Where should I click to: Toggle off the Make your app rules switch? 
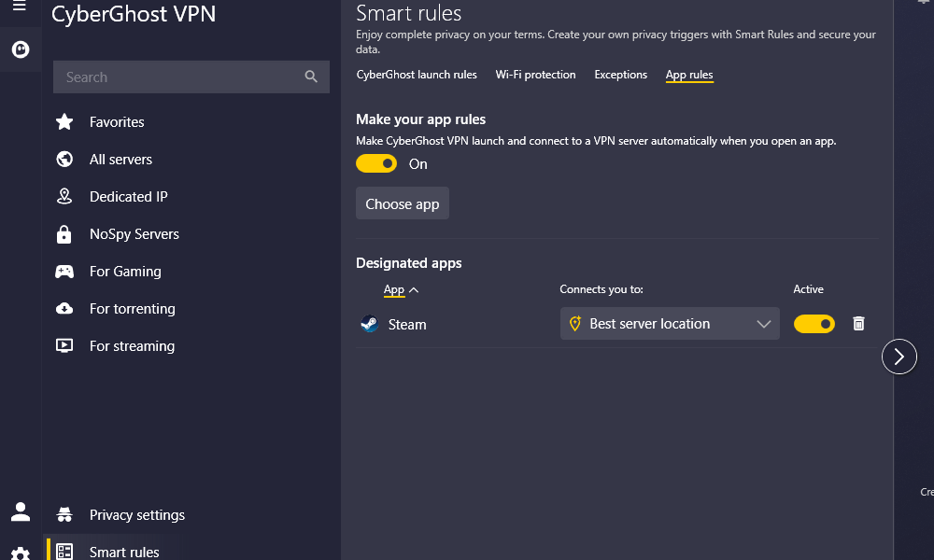pyautogui.click(x=375, y=163)
